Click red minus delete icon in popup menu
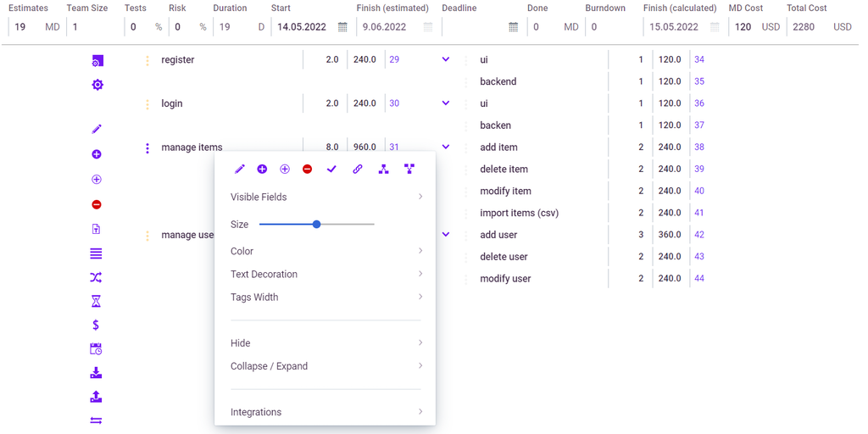868x434 pixels. pos(307,169)
